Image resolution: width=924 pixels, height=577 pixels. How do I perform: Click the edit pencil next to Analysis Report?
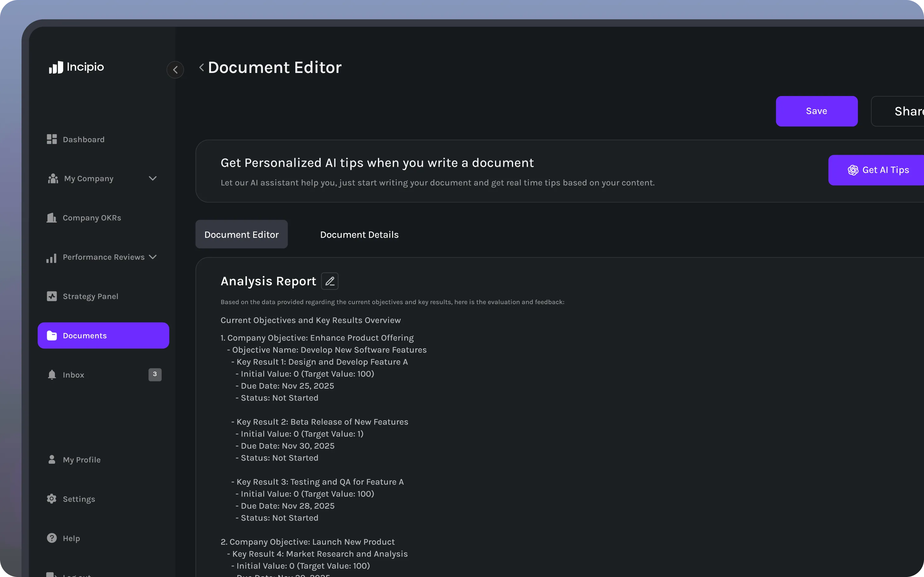tap(330, 281)
